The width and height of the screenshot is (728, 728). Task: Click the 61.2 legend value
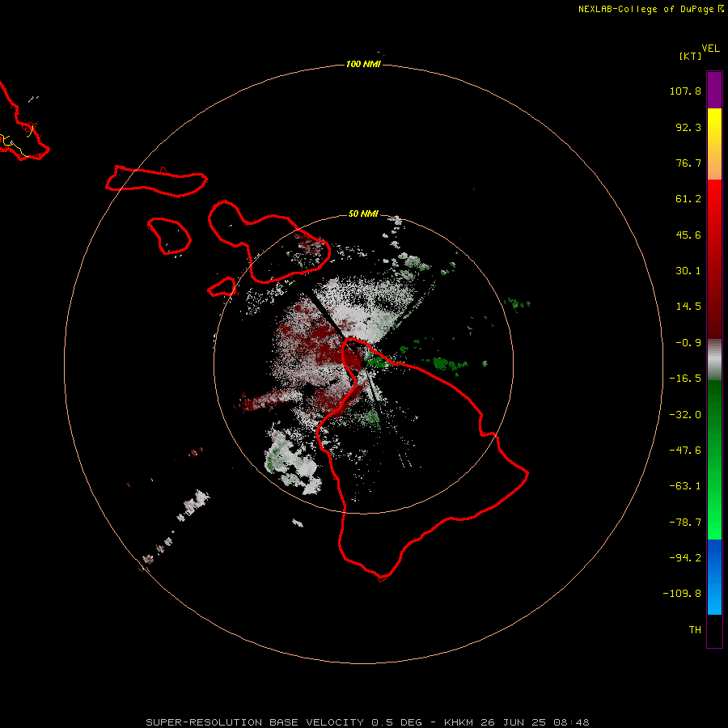[x=688, y=199]
